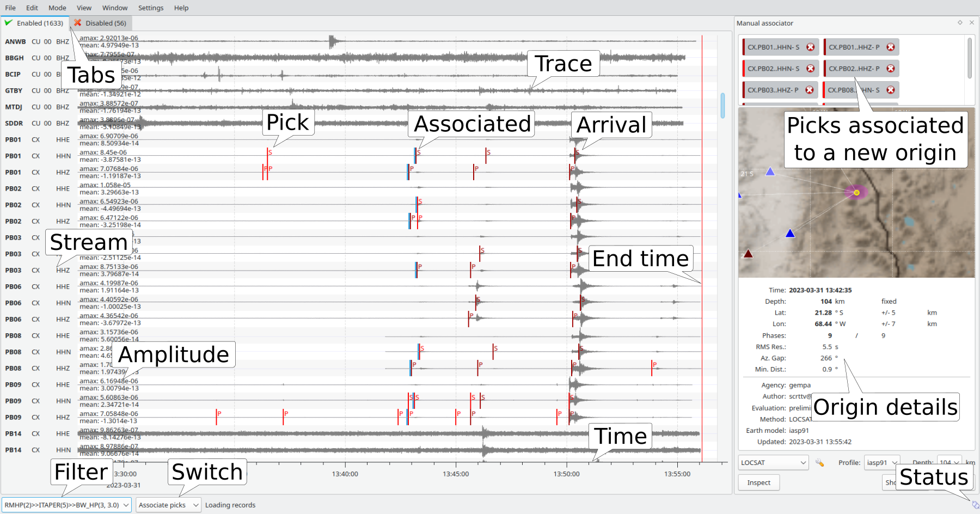Select the Enabled (1633) tab
The image size is (980, 514).
(x=34, y=23)
